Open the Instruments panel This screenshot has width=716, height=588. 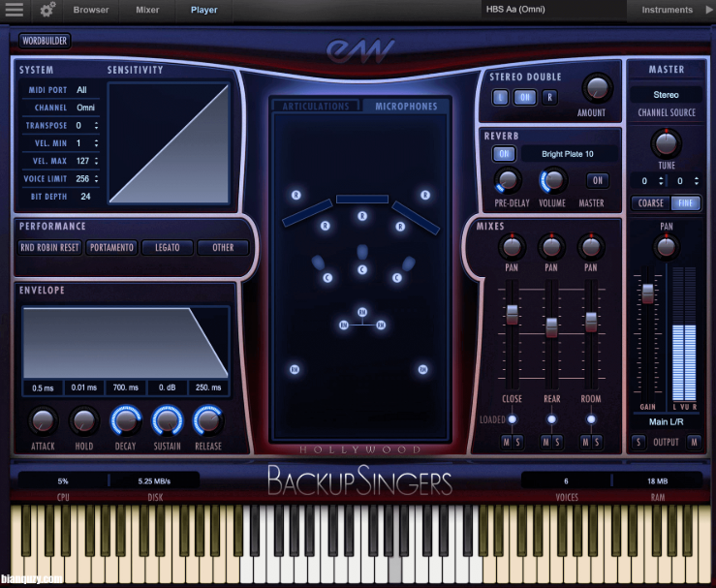coord(668,10)
